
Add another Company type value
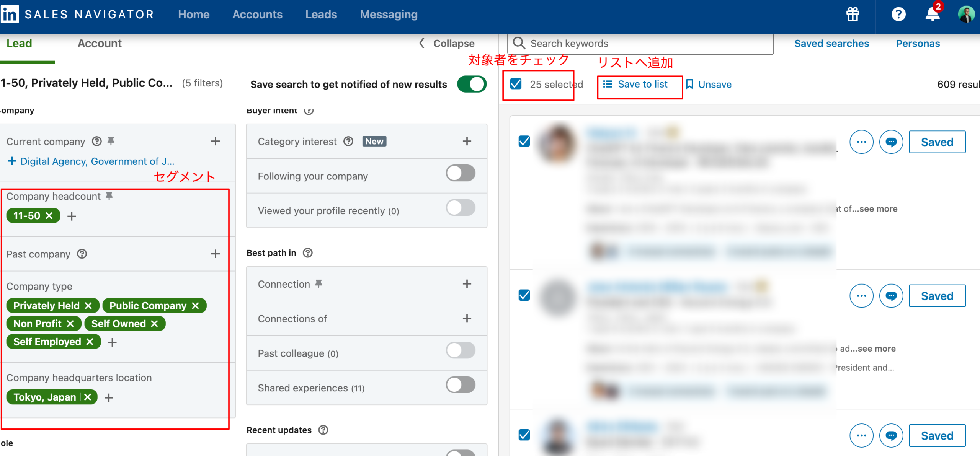click(112, 342)
